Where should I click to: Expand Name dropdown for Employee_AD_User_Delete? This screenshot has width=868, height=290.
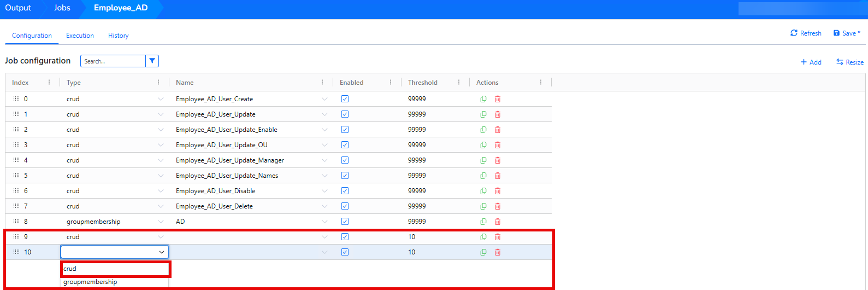324,206
